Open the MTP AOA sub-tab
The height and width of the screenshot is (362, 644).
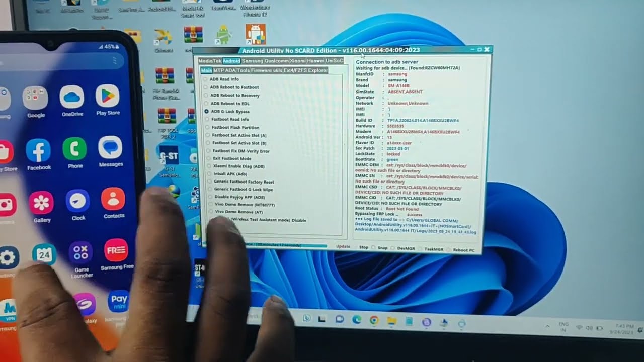(224, 70)
